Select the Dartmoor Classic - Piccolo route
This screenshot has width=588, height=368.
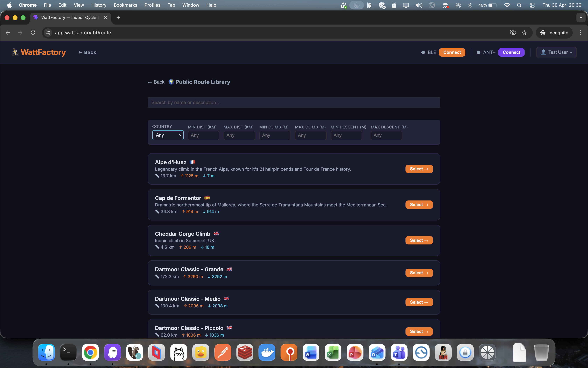tap(419, 332)
